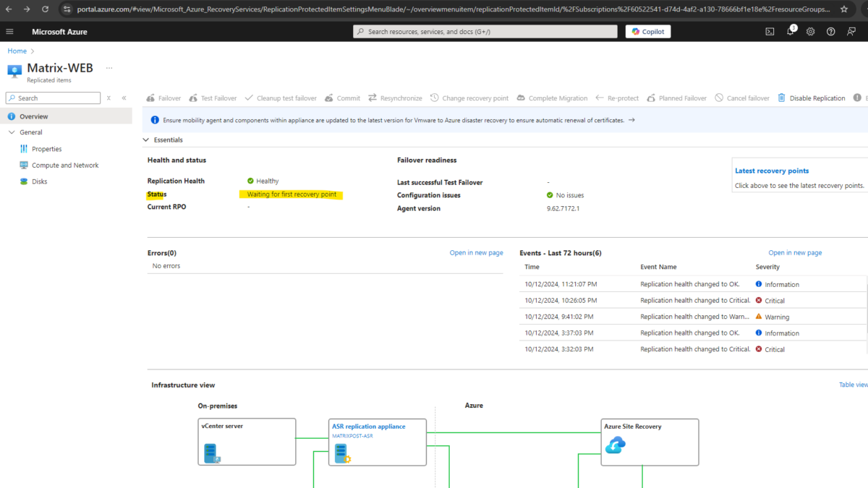Toggle the portal hamburger menu
Viewport: 868px width, 488px height.
9,31
